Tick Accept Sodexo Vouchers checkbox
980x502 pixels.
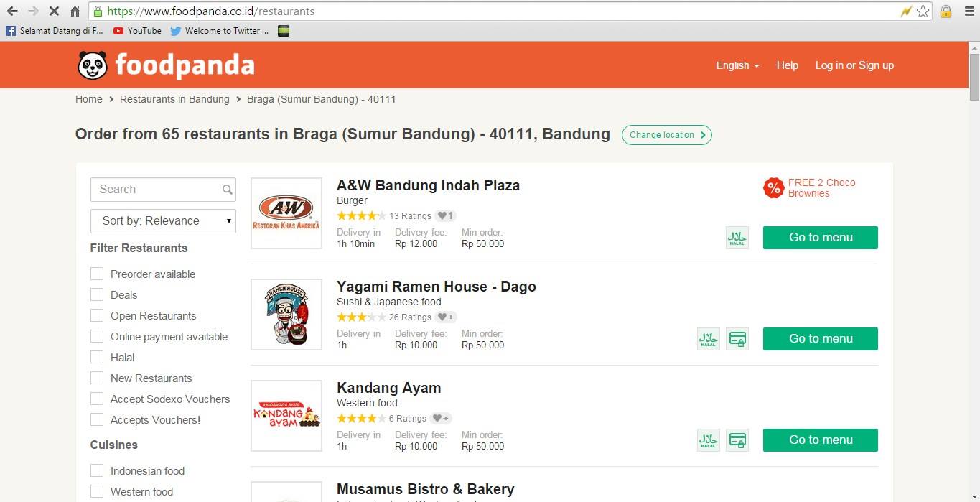click(x=97, y=399)
